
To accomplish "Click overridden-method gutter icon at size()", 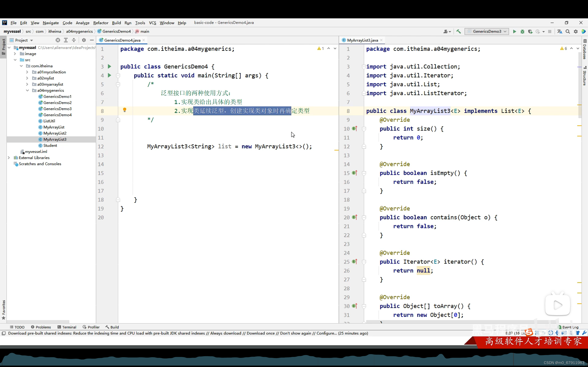I will [x=354, y=129].
